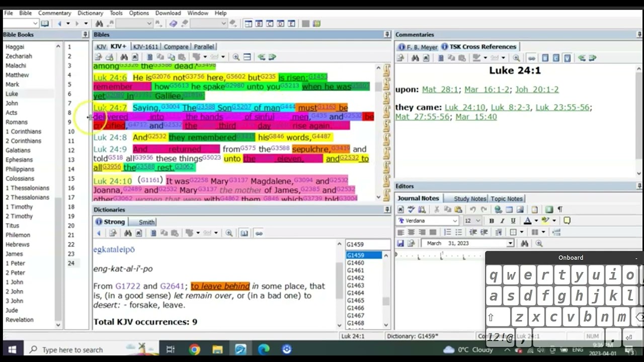Click the zoom magnifier in the Bibles toolbar
Image resolution: width=644 pixels, height=362 pixels.
coord(236,57)
